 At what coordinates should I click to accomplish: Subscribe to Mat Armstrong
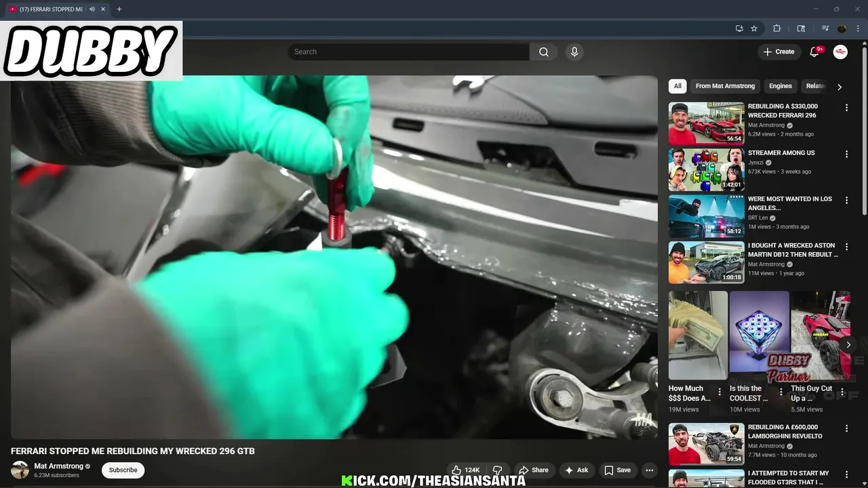(x=123, y=470)
